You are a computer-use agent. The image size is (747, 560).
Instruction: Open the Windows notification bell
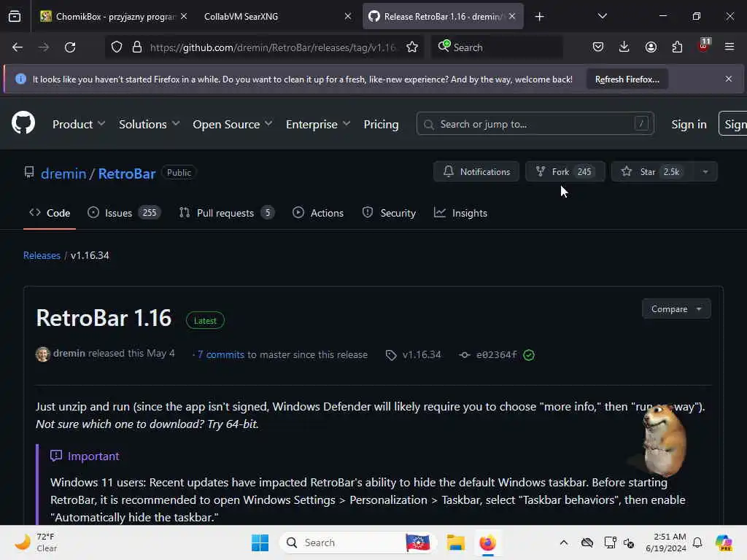coord(697,542)
